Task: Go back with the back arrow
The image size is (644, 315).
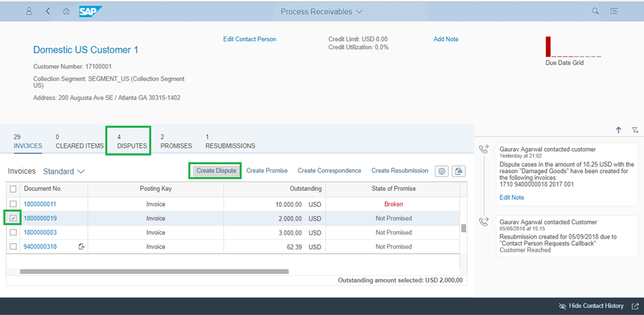Action: pyautogui.click(x=48, y=11)
